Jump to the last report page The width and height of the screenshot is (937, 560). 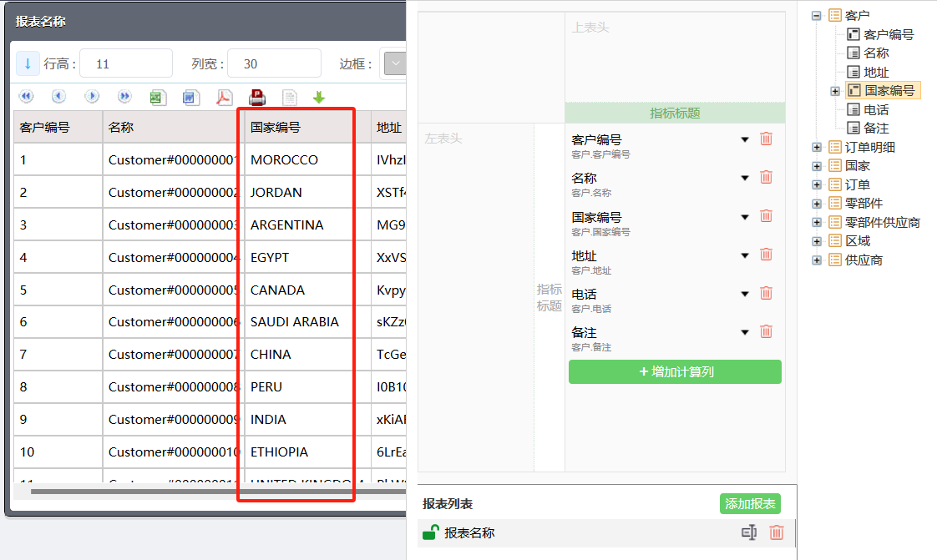coord(124,96)
